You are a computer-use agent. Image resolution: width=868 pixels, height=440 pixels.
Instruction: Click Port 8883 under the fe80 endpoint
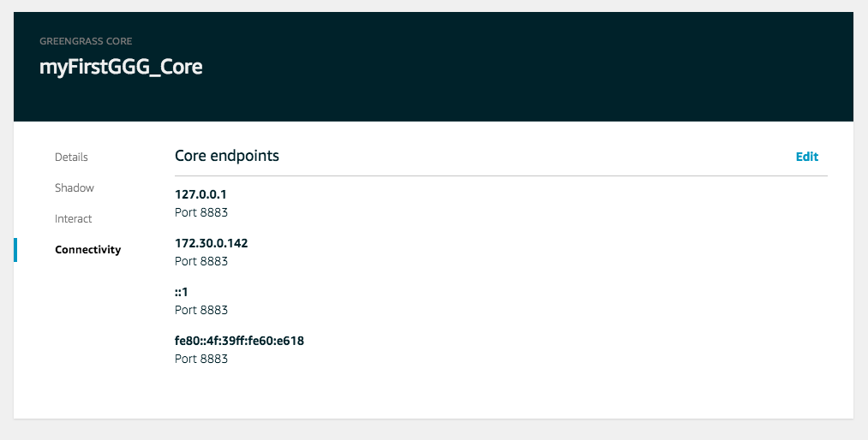click(x=201, y=359)
